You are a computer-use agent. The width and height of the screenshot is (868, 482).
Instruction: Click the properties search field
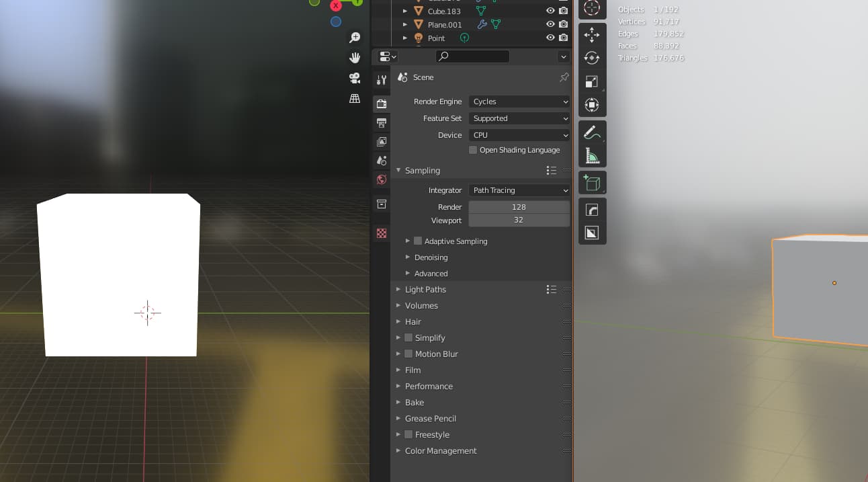(472, 56)
